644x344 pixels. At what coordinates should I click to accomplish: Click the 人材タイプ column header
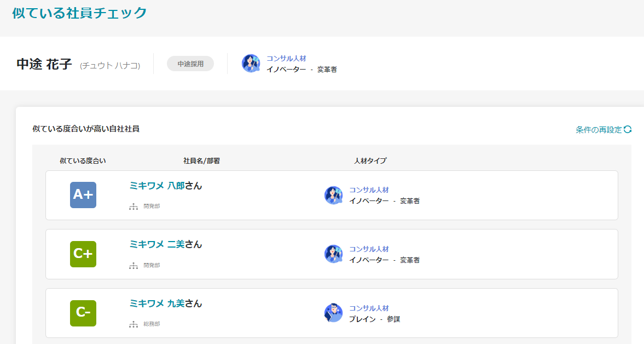click(370, 160)
